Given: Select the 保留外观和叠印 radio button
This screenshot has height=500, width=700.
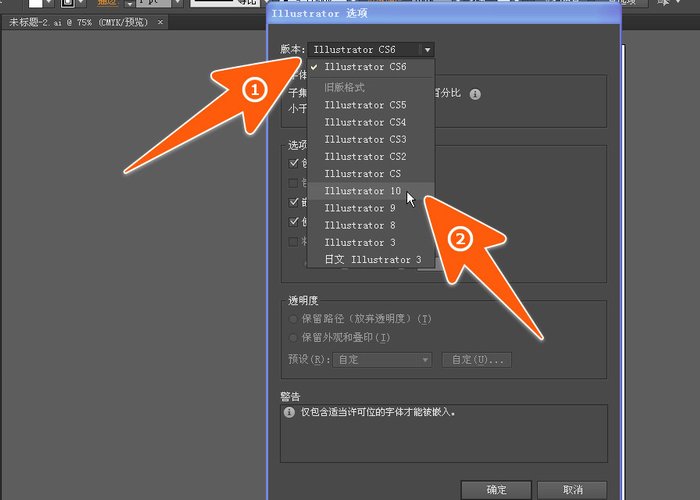Looking at the screenshot, I should click(294, 338).
